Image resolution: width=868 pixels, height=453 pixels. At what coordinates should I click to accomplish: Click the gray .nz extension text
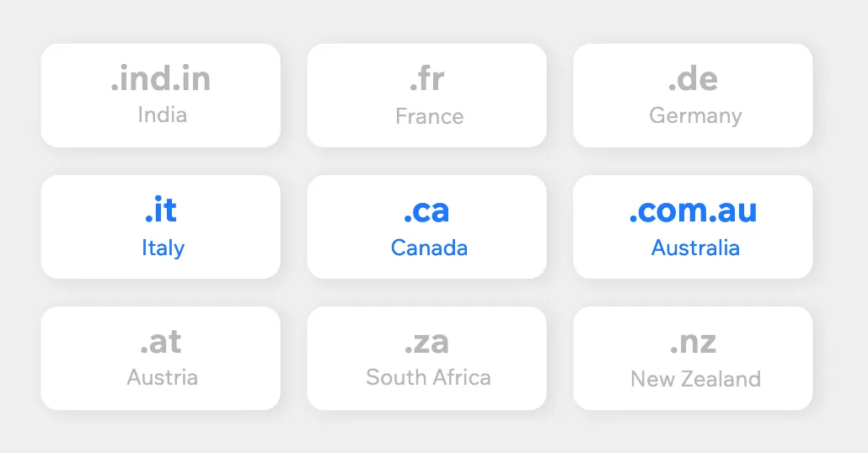tap(693, 342)
